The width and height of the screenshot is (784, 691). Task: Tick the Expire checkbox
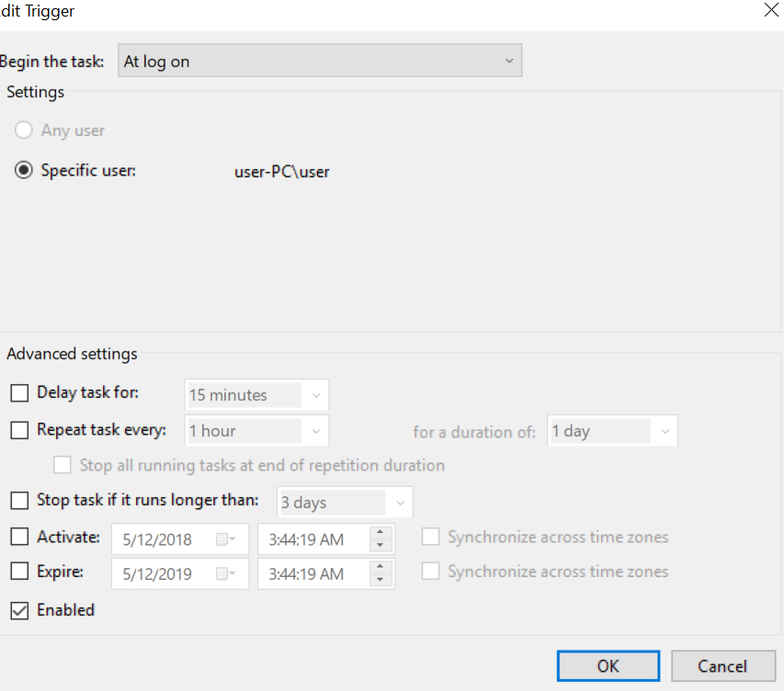pyautogui.click(x=19, y=571)
